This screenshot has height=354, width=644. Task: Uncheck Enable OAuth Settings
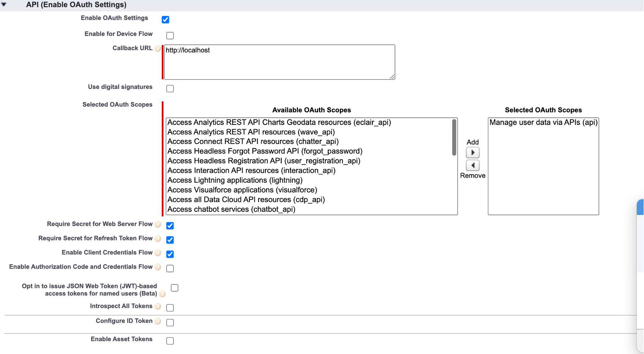[165, 19]
